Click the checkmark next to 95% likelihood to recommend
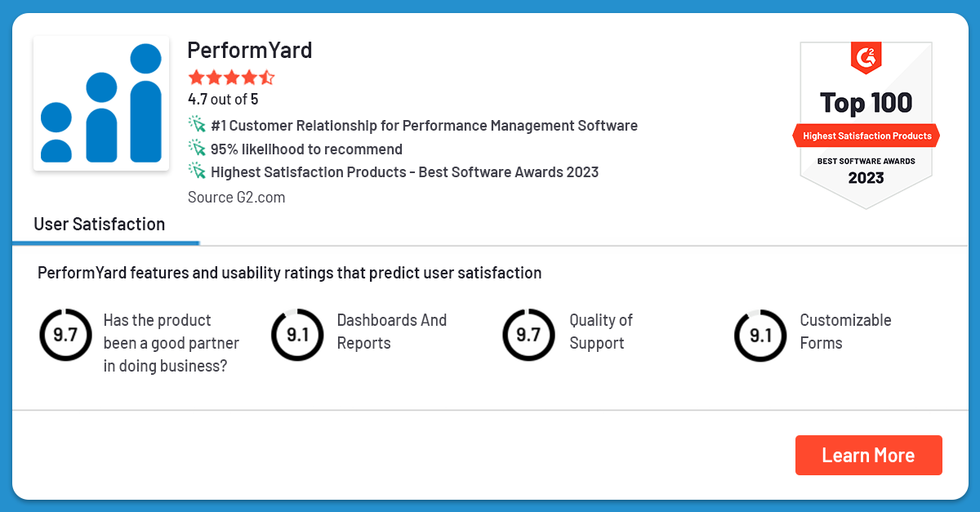Viewport: 980px width, 512px height. [x=196, y=148]
